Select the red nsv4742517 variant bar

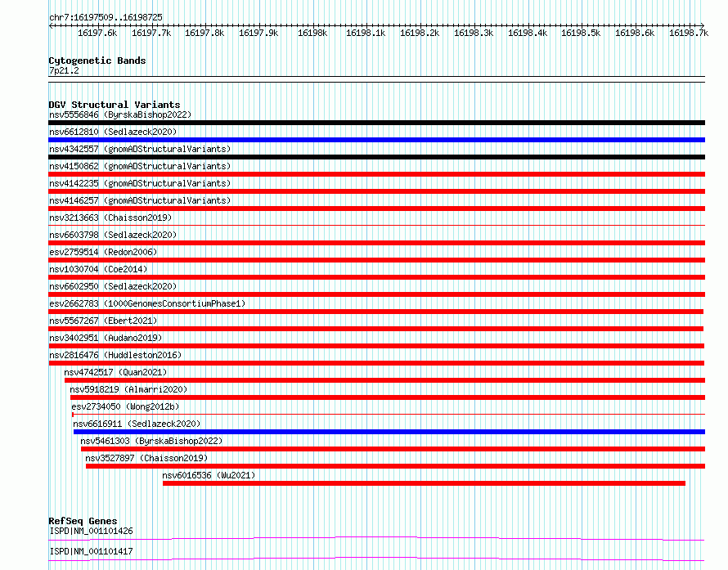point(385,380)
